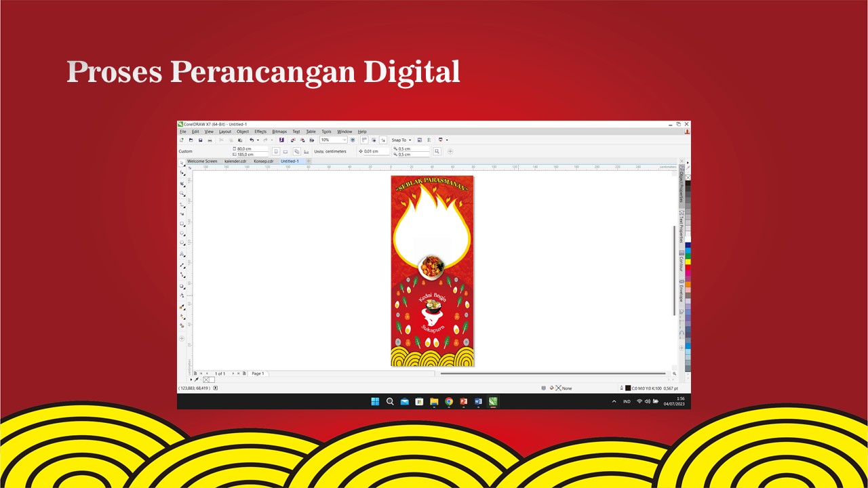Screen dimensions: 868x488
Task: Click Page 1 tab at bottom
Action: pos(258,373)
